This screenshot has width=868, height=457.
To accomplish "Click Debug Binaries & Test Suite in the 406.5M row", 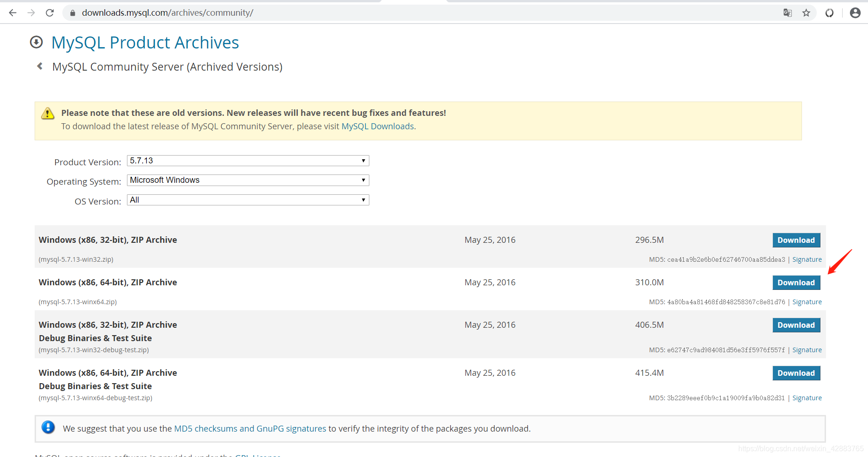I will pyautogui.click(x=95, y=338).
